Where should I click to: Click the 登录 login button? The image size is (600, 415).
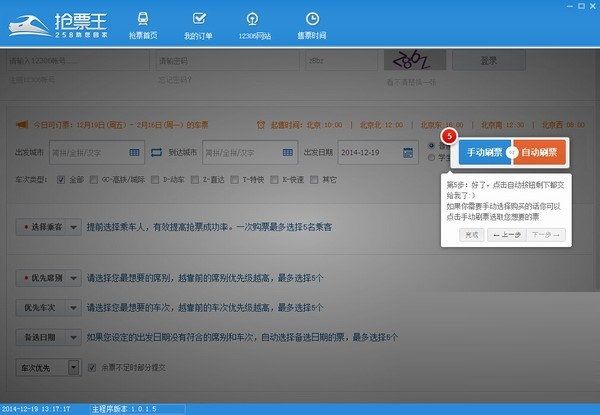coord(489,60)
